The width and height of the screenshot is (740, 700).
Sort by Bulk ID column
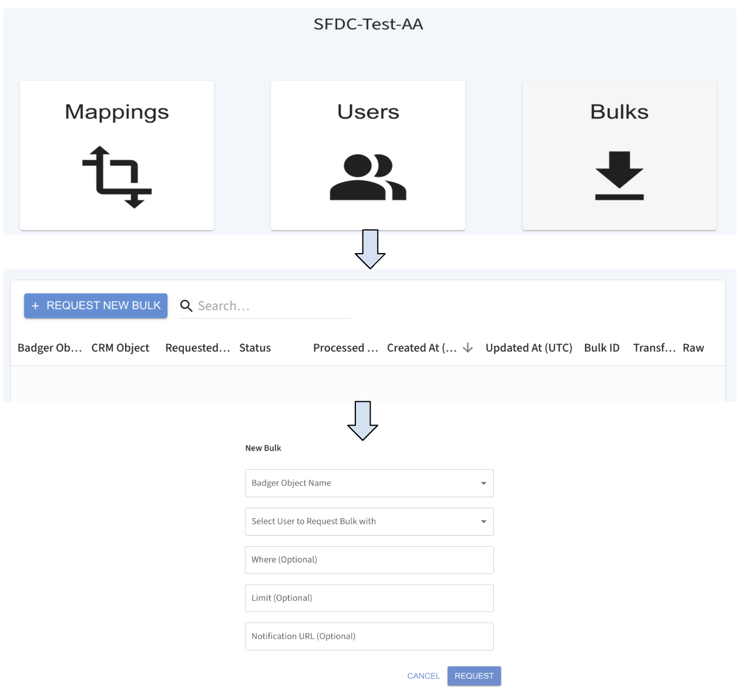[x=602, y=348]
